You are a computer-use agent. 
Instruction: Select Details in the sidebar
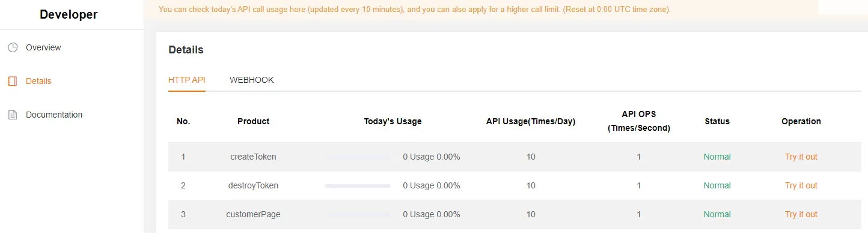pyautogui.click(x=38, y=81)
